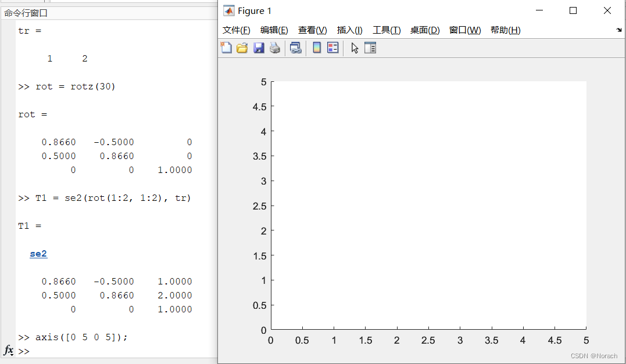Insert Legend from the toolbar
Image resolution: width=626 pixels, height=364 pixels.
[332, 48]
